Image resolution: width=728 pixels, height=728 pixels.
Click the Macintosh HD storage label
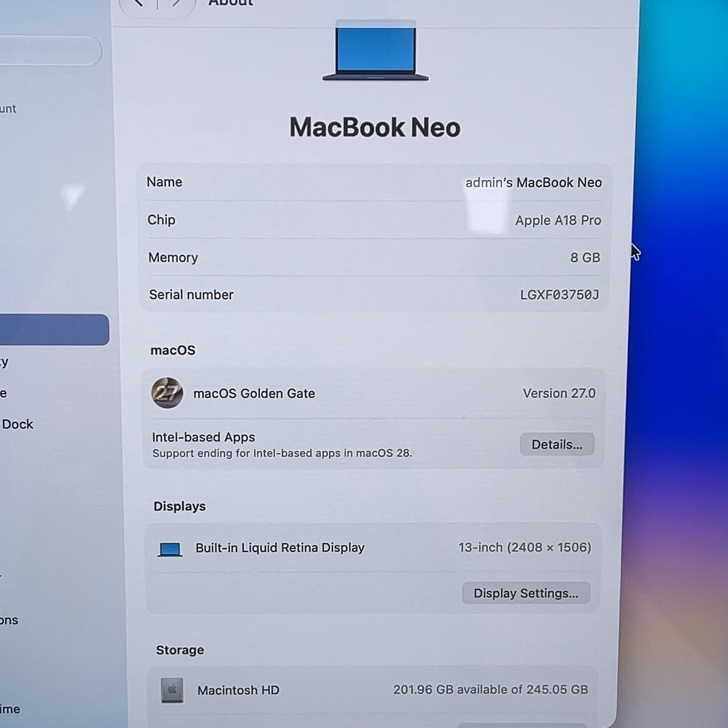[x=238, y=690]
